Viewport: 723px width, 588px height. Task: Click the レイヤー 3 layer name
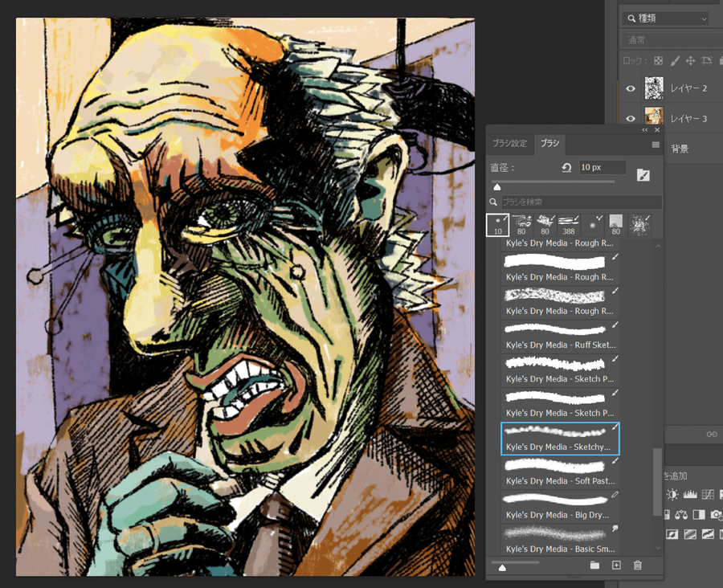[688, 119]
